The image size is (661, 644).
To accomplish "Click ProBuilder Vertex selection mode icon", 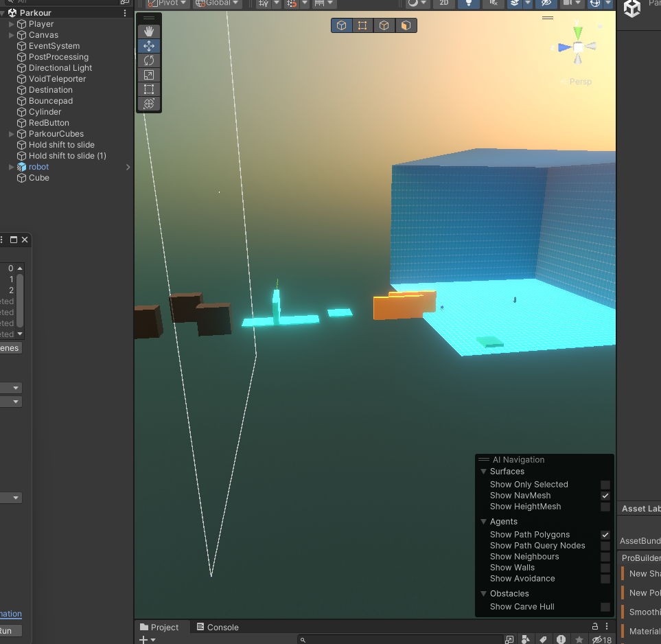I will [x=362, y=25].
